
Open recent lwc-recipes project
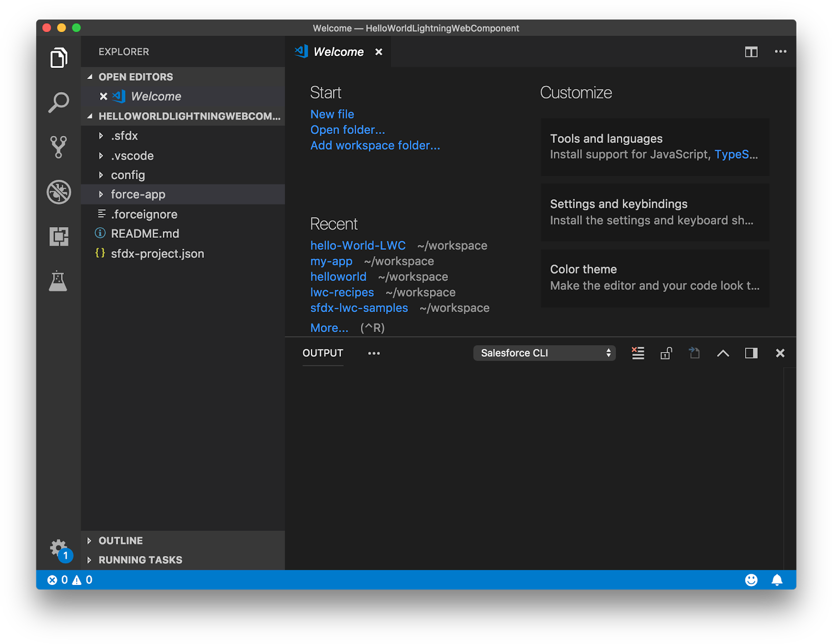342,292
